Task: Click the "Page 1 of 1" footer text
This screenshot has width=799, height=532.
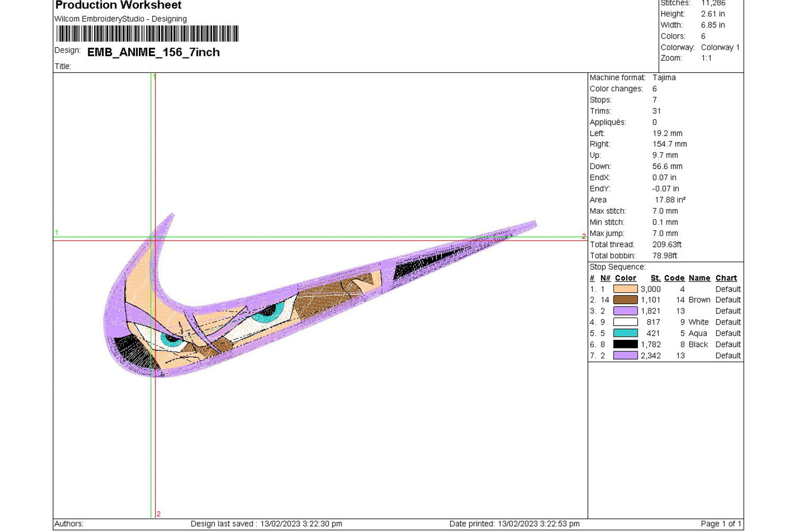Action: tap(720, 524)
